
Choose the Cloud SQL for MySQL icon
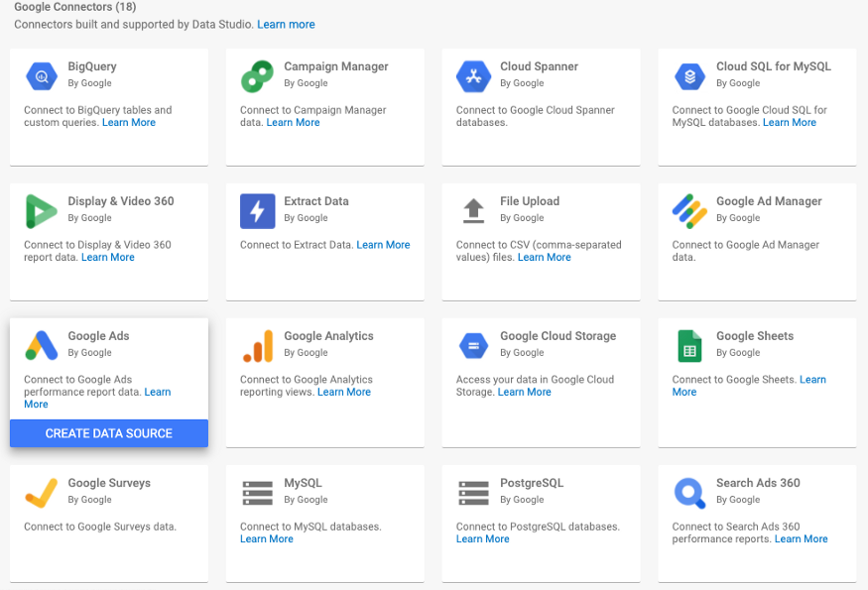[x=689, y=75]
